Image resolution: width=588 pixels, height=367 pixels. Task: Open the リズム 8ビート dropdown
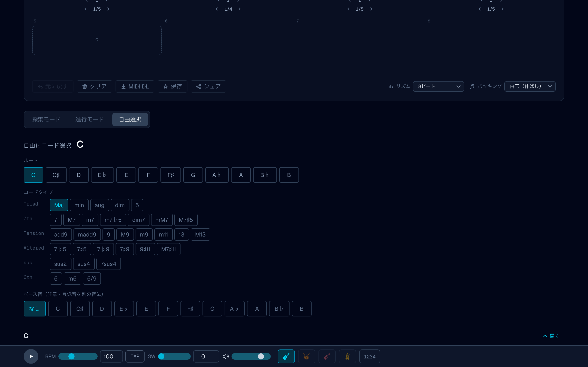(x=438, y=86)
